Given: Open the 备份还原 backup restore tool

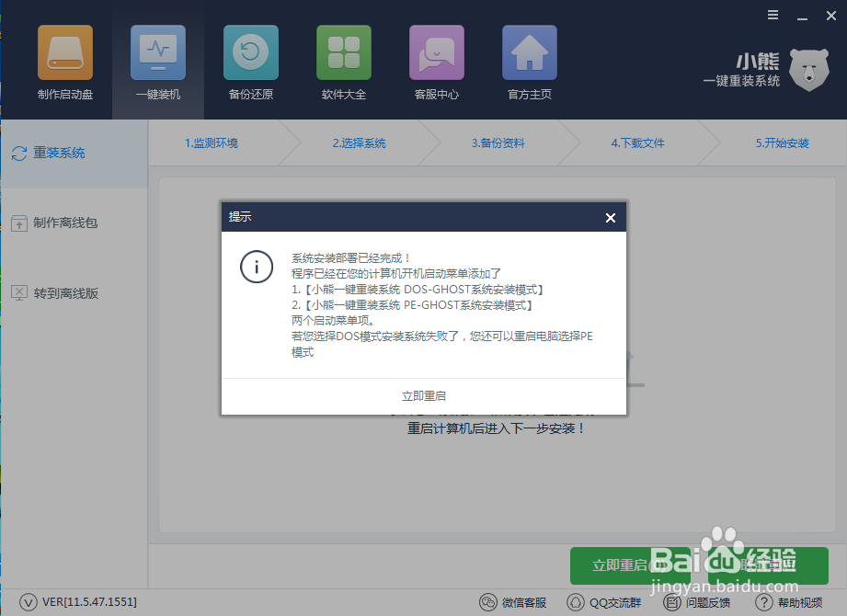Looking at the screenshot, I should 250,63.
